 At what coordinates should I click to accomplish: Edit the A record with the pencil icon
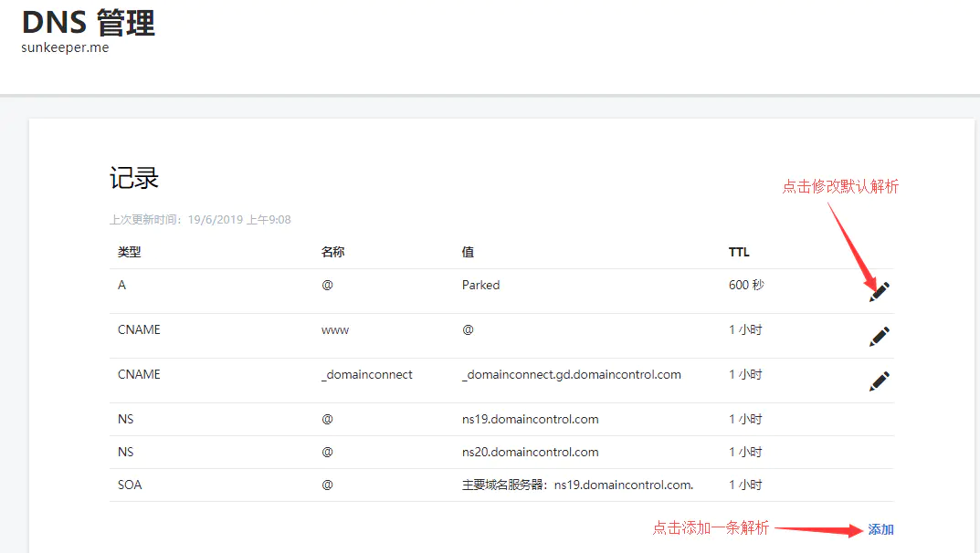tap(880, 291)
